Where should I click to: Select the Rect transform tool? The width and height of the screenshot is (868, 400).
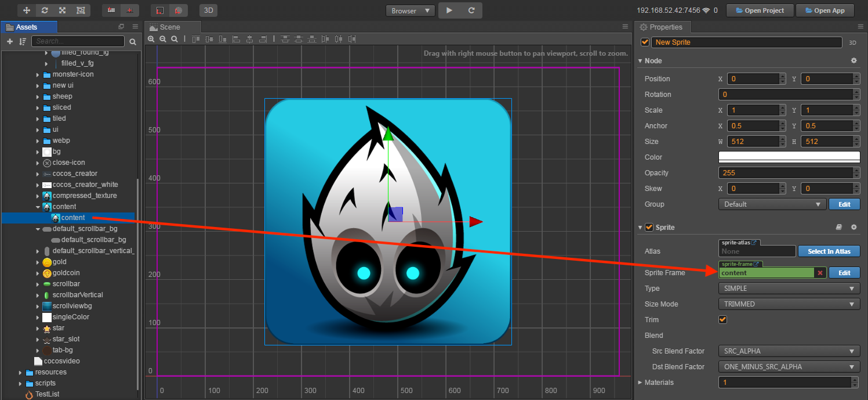pyautogui.click(x=80, y=10)
